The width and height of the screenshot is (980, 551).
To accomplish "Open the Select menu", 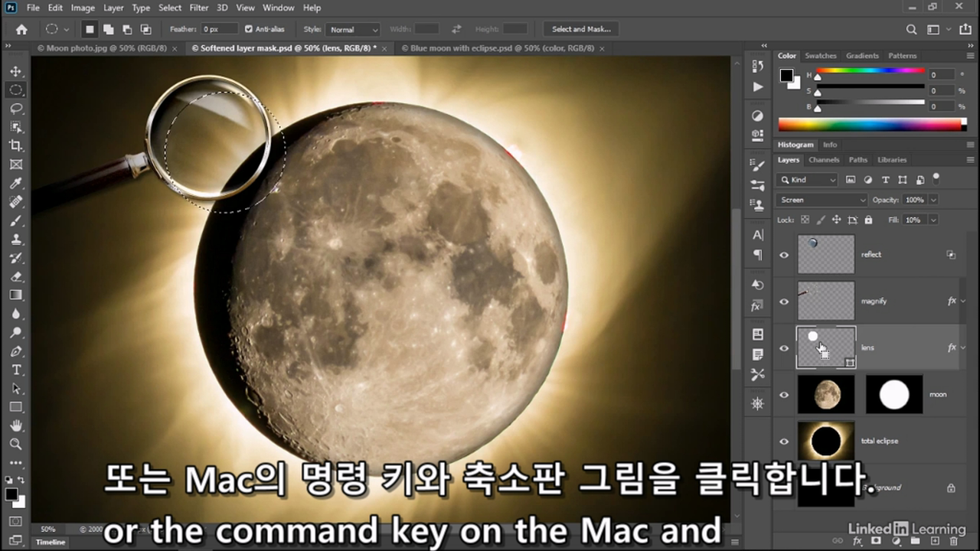I will pos(170,8).
